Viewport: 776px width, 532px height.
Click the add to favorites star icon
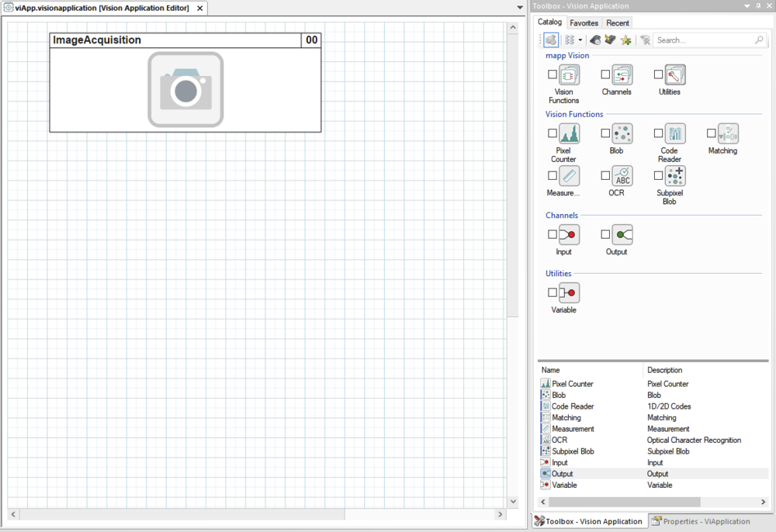click(625, 40)
